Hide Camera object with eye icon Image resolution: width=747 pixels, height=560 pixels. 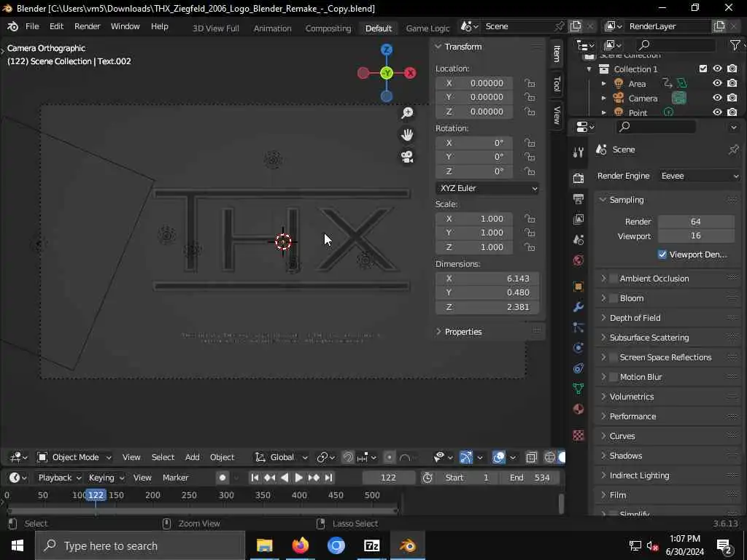click(717, 98)
